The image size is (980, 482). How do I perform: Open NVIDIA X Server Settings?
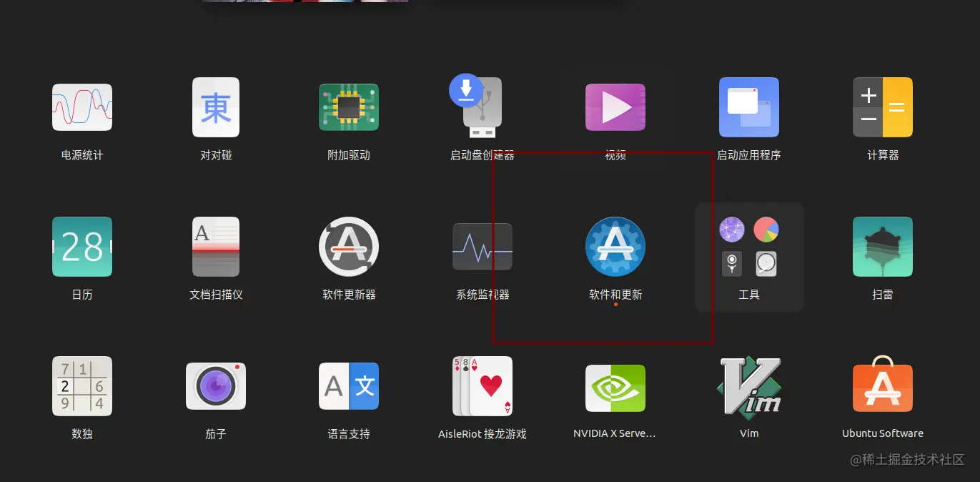point(615,388)
